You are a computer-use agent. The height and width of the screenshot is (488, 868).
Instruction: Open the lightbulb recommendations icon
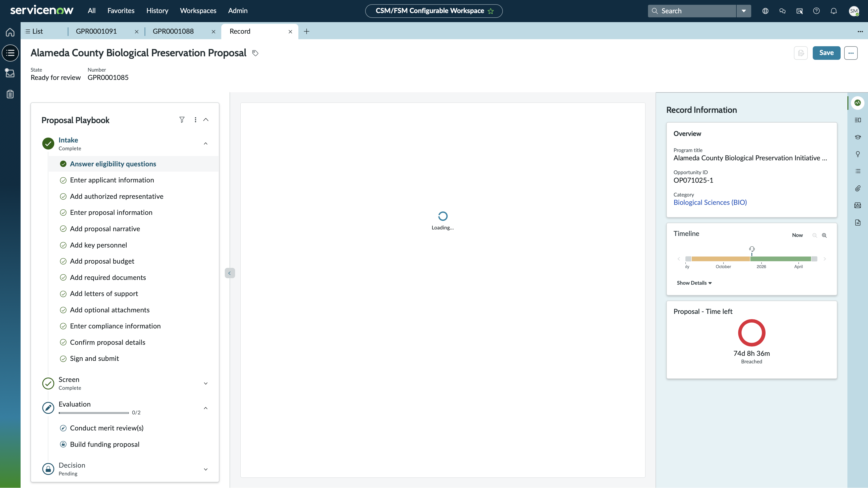[x=857, y=154]
